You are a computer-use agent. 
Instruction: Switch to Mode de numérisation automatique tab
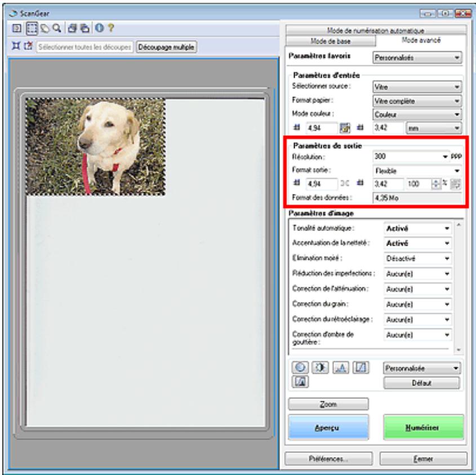click(x=376, y=30)
